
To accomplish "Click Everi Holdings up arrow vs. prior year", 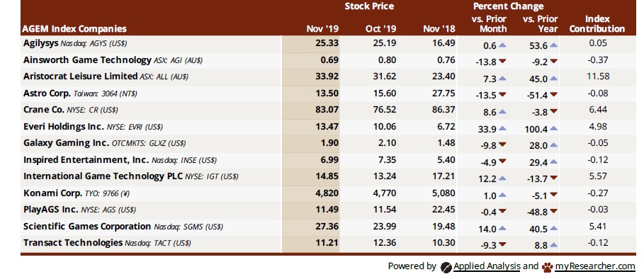I will tap(553, 128).
